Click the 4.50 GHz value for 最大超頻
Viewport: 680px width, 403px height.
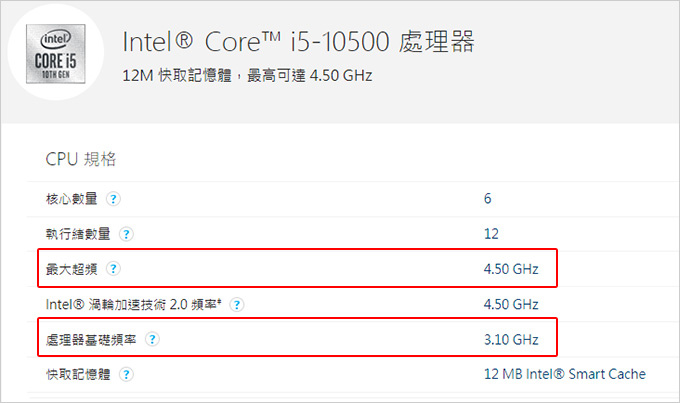tap(511, 269)
